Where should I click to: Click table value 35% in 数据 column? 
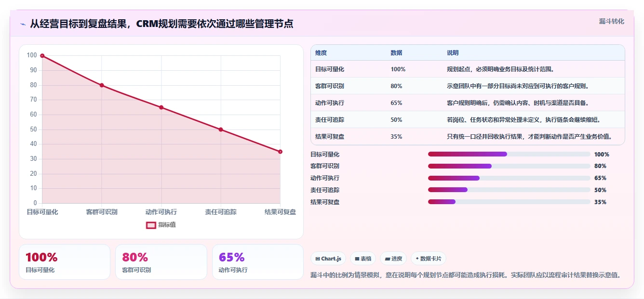point(396,137)
